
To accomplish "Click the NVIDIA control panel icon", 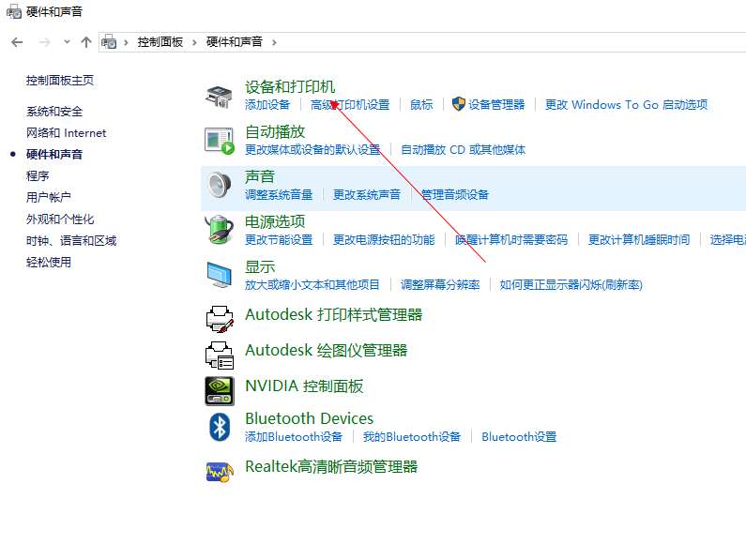I will (x=220, y=390).
